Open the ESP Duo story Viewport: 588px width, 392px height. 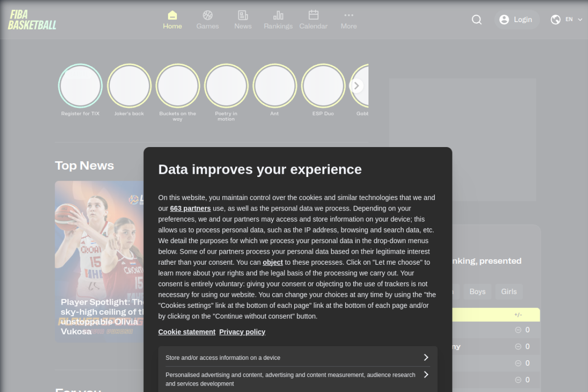323,90
